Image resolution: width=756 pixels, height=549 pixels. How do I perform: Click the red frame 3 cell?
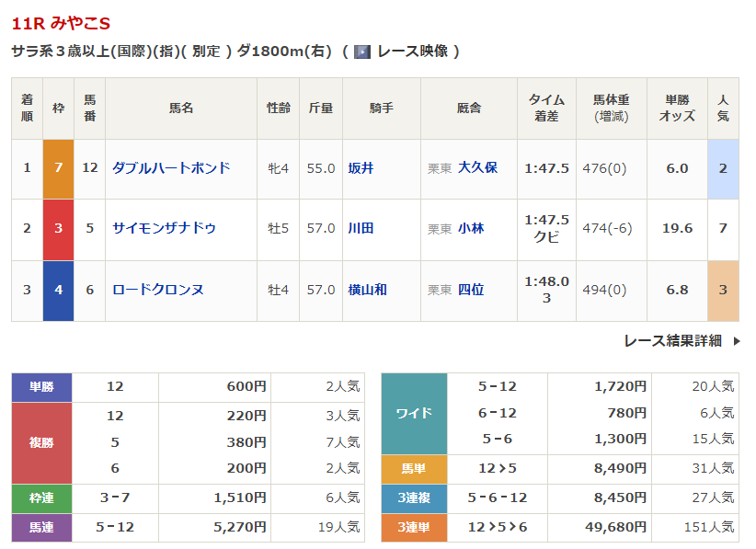click(x=59, y=228)
